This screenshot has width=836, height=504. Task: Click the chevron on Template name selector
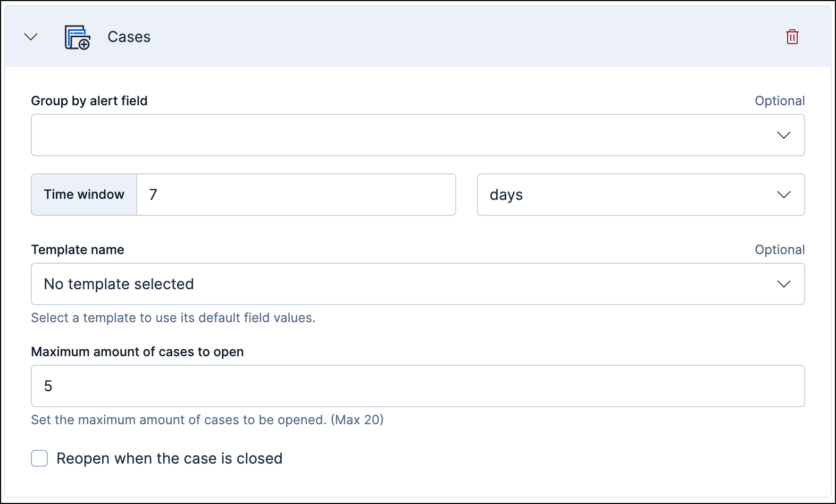point(783,284)
